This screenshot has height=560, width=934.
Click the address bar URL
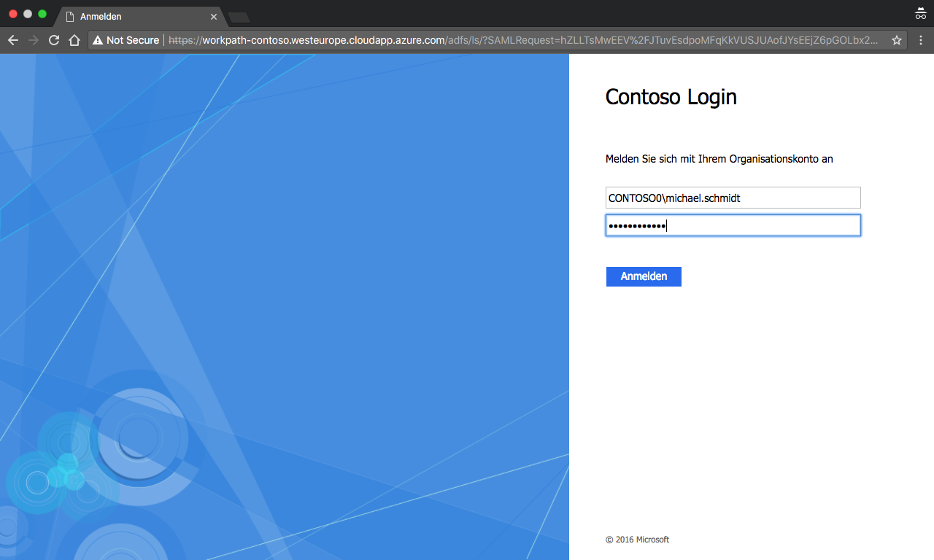(x=523, y=40)
